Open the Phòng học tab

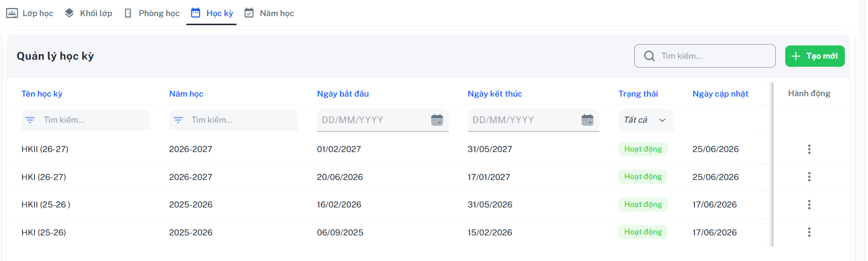151,13
